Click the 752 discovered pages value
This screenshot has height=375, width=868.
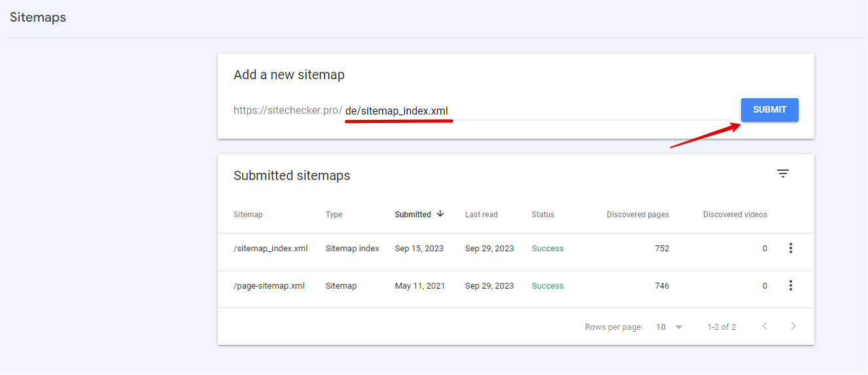click(662, 249)
